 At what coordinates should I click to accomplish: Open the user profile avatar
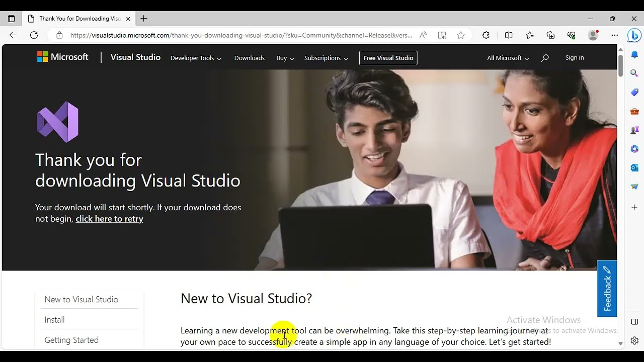pyautogui.click(x=593, y=35)
